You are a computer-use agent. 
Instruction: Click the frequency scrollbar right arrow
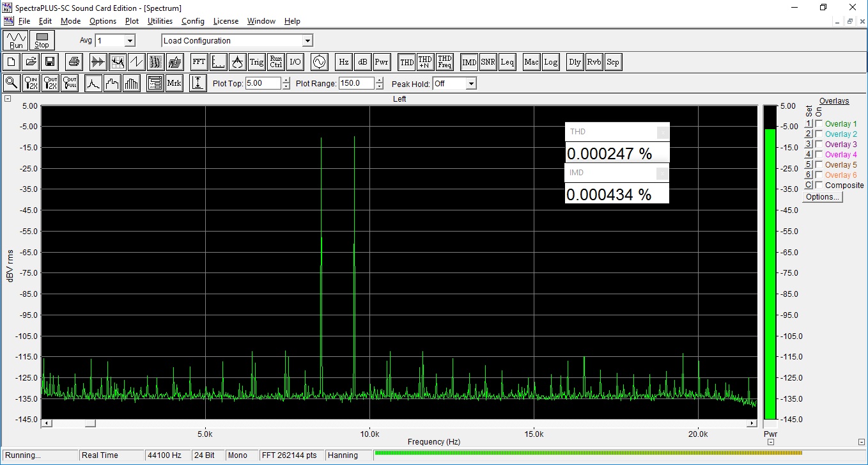tap(752, 423)
